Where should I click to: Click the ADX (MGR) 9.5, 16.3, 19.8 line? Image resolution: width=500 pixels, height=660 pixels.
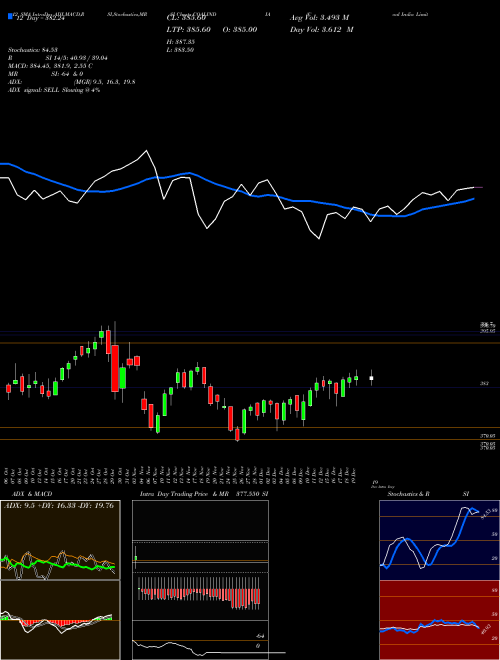[x=72, y=82]
